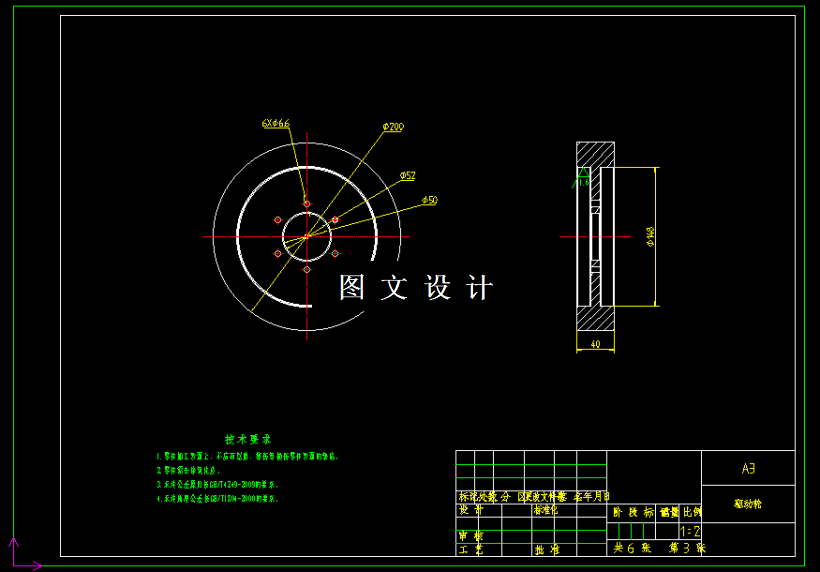Click the 共 6 张 total sheets text
The width and height of the screenshot is (820, 572).
click(x=632, y=548)
